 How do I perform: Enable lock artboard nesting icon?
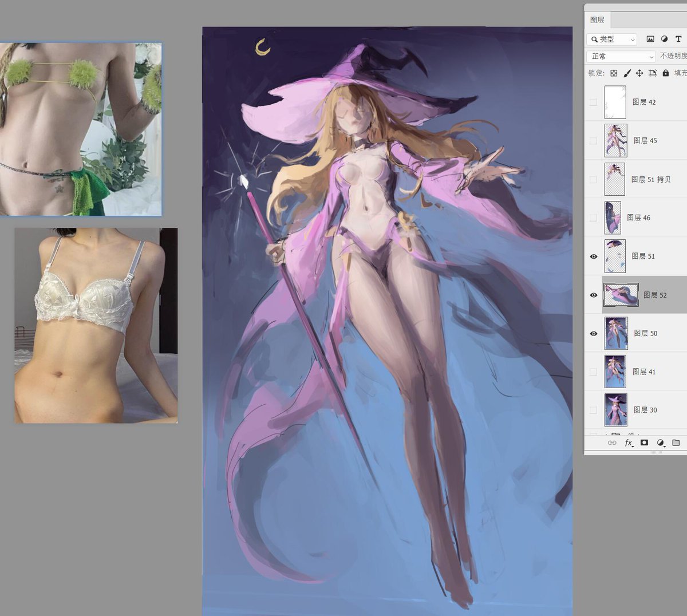tap(653, 73)
